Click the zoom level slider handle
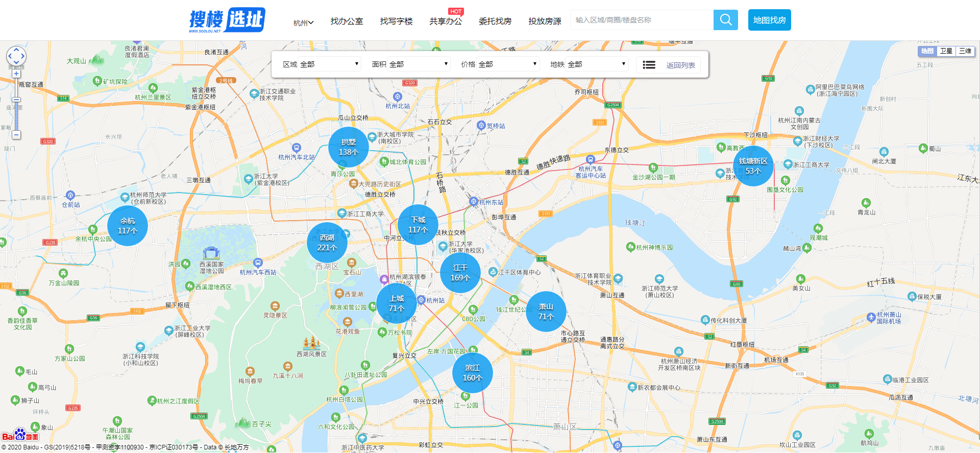 click(x=16, y=100)
